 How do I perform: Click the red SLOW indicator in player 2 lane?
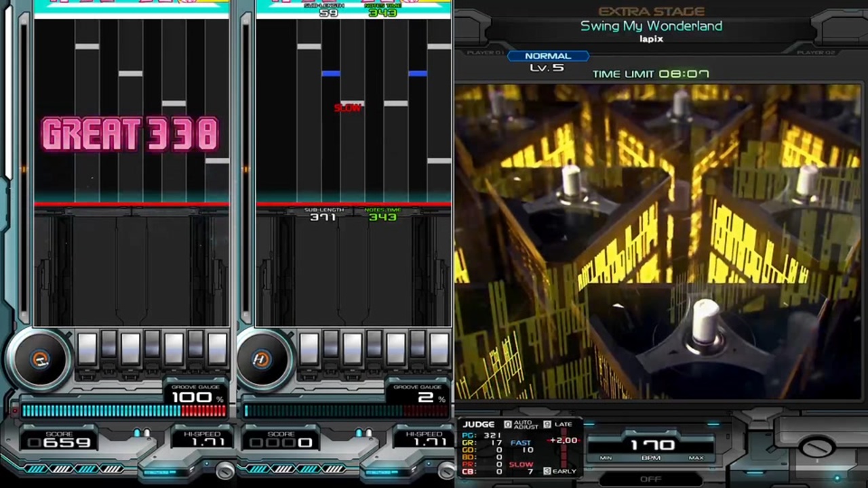(x=347, y=108)
